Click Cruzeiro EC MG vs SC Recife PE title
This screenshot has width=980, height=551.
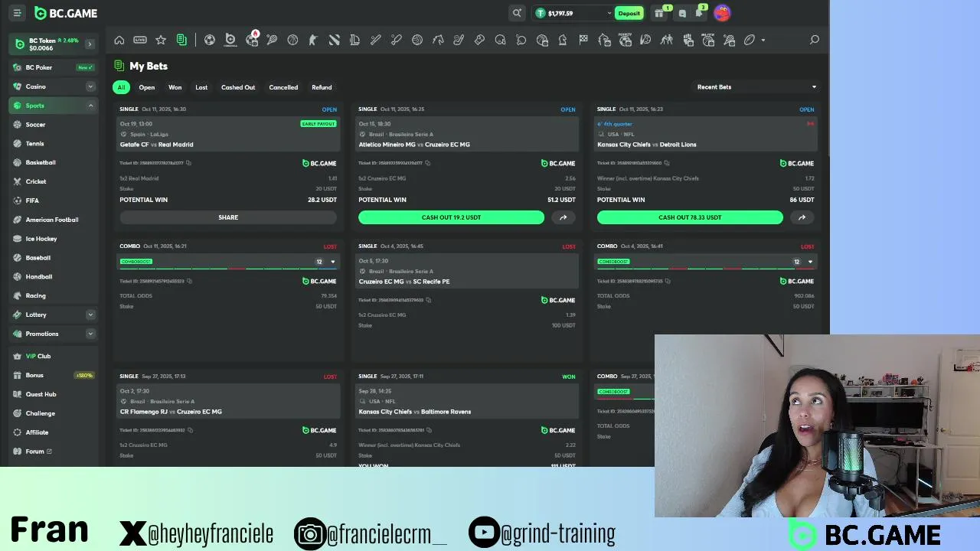[x=404, y=282]
